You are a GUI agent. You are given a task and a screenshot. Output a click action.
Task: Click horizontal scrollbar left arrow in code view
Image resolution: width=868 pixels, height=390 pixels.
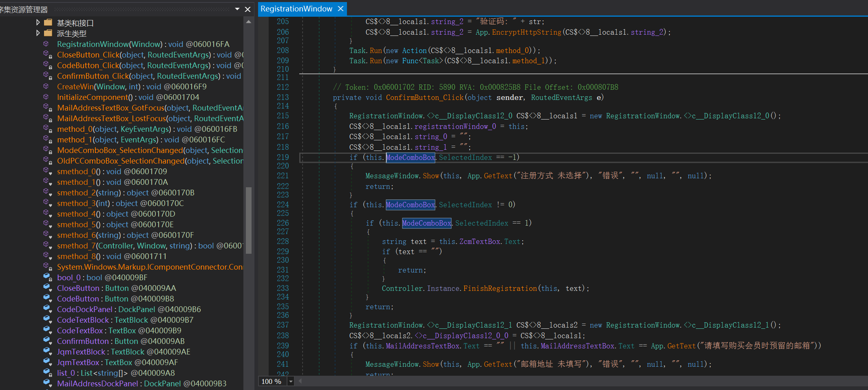pyautogui.click(x=300, y=381)
